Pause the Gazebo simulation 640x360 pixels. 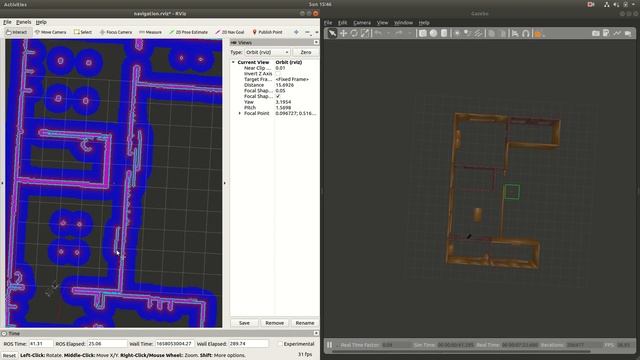point(329,345)
